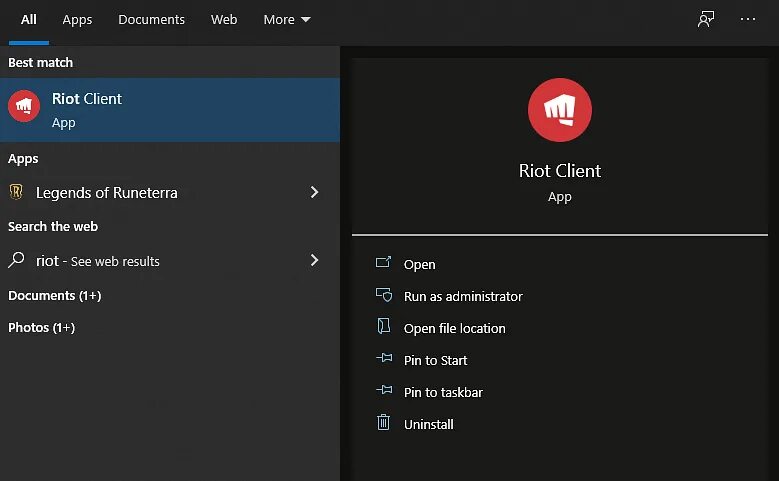This screenshot has width=779, height=481.
Task: Open the three-dot options menu
Action: 748,19
